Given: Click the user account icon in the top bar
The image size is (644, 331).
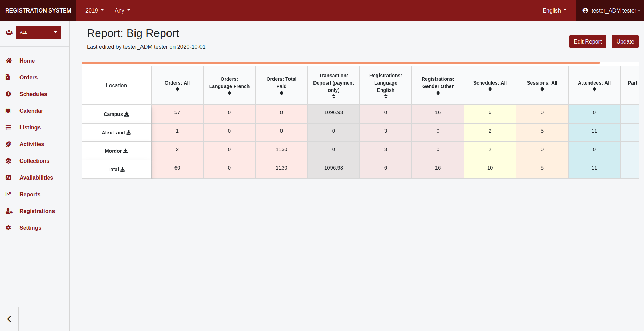Looking at the screenshot, I should click(x=586, y=10).
